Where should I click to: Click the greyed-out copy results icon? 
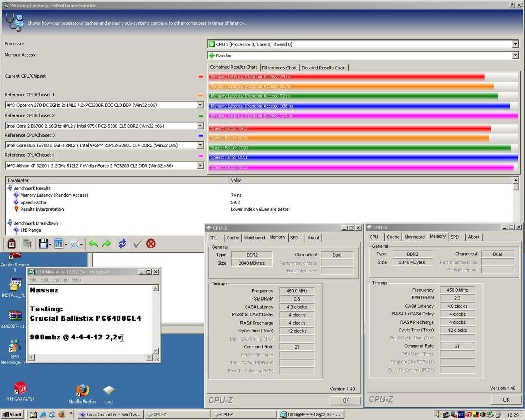tap(27, 244)
